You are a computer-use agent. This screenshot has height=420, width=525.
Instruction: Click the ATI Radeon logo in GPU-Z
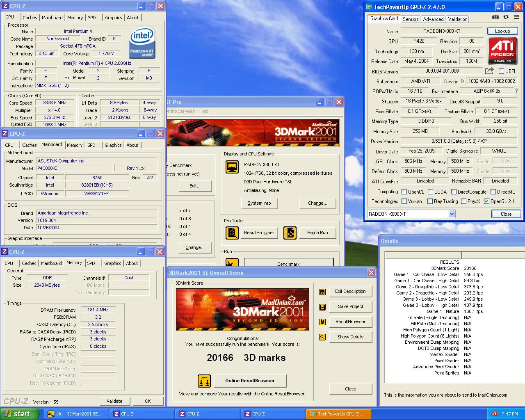click(502, 51)
